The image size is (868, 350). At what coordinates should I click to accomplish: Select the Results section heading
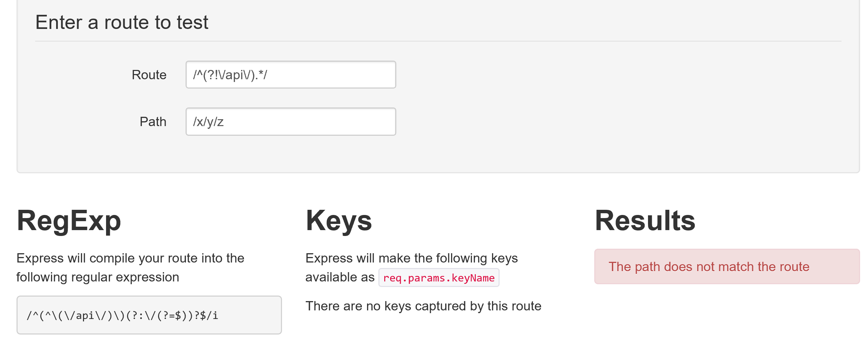[x=645, y=220]
